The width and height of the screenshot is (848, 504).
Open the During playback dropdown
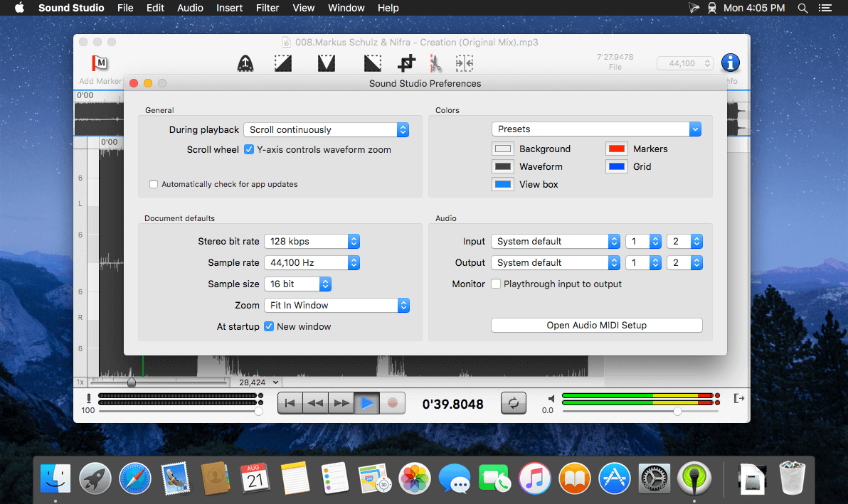point(326,130)
